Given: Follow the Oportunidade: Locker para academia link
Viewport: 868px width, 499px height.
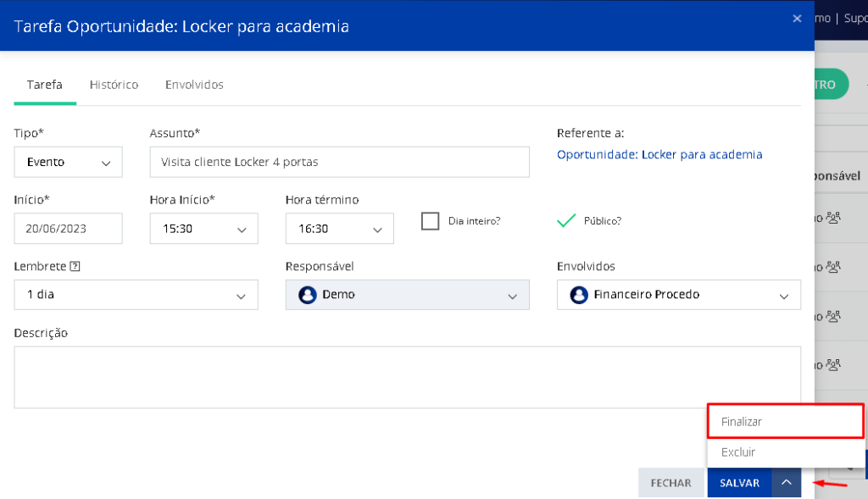Looking at the screenshot, I should click(x=659, y=154).
